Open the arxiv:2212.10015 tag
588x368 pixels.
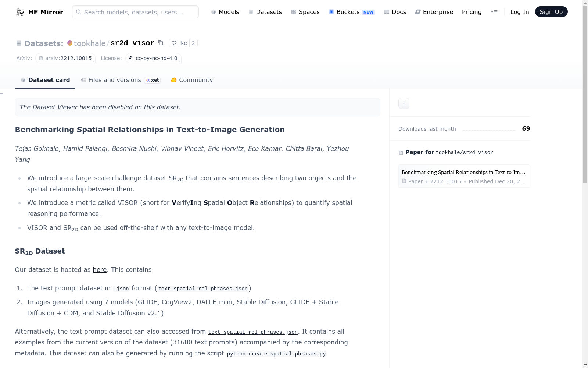[x=65, y=58]
